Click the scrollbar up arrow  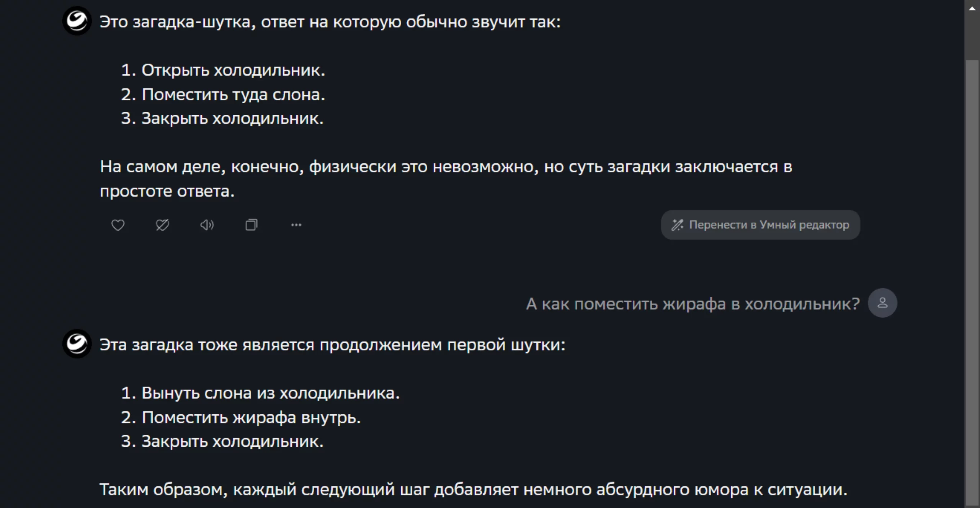972,8
